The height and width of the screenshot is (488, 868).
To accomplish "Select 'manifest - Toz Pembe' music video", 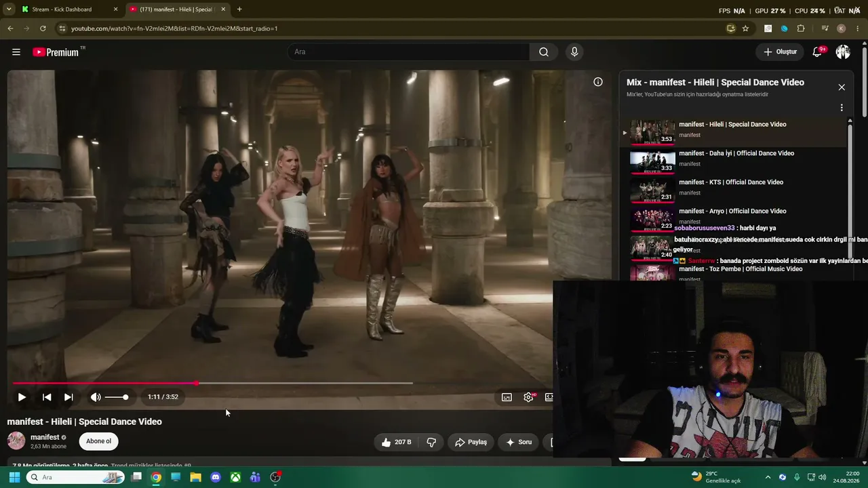I will click(x=741, y=269).
